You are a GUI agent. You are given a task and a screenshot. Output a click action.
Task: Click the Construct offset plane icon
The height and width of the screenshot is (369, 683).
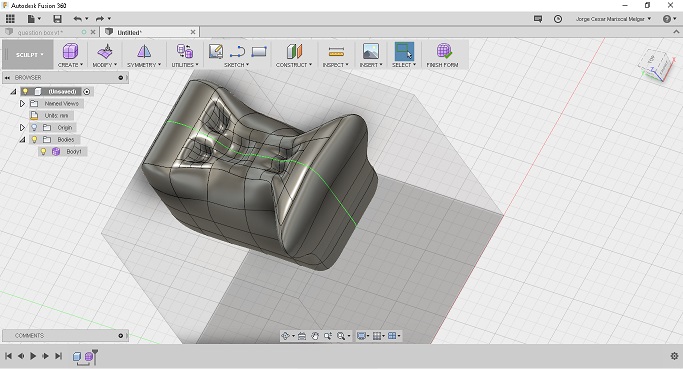[x=294, y=51]
